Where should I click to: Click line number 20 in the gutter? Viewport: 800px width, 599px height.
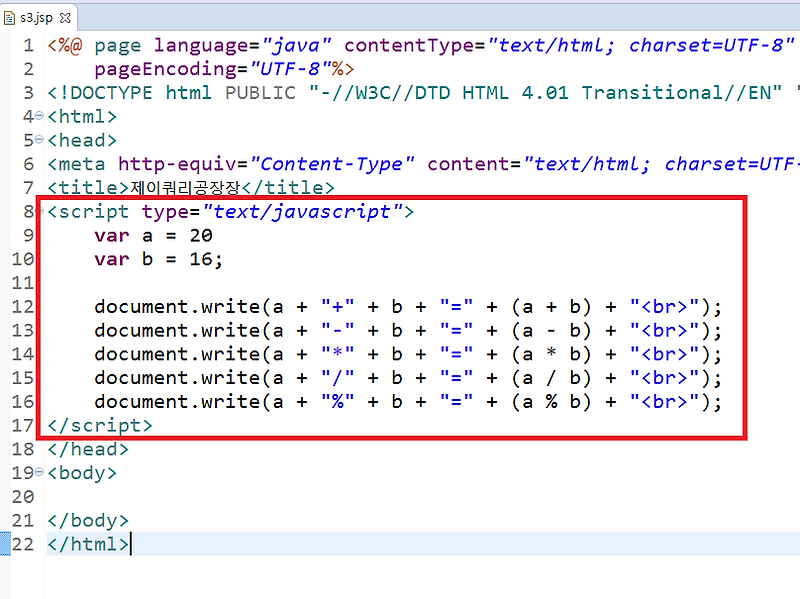point(23,496)
